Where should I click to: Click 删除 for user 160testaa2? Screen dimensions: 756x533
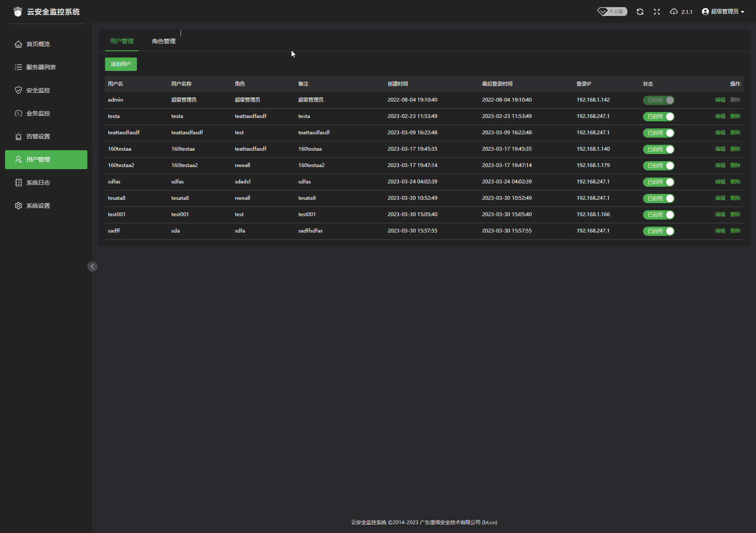pos(735,165)
